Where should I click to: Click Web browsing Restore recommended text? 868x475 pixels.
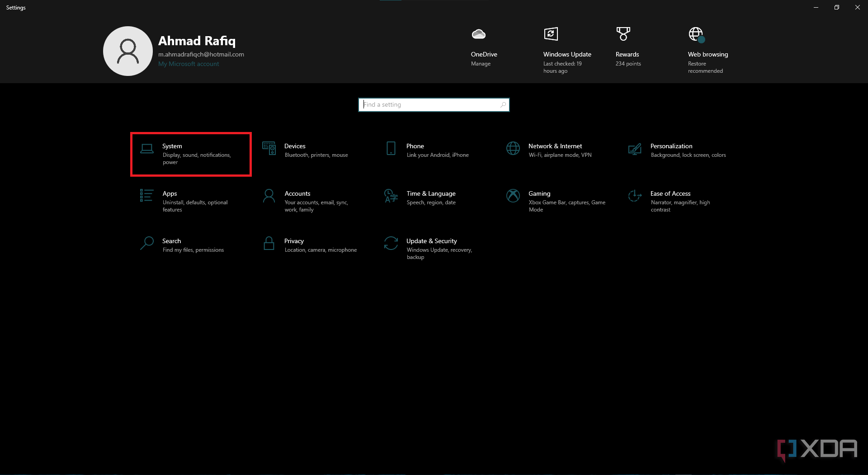click(x=705, y=67)
